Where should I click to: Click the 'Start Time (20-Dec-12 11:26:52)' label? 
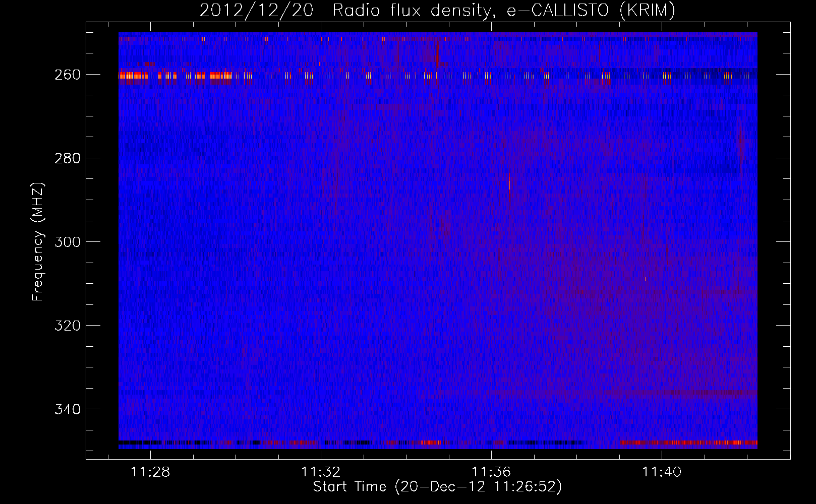click(x=437, y=487)
